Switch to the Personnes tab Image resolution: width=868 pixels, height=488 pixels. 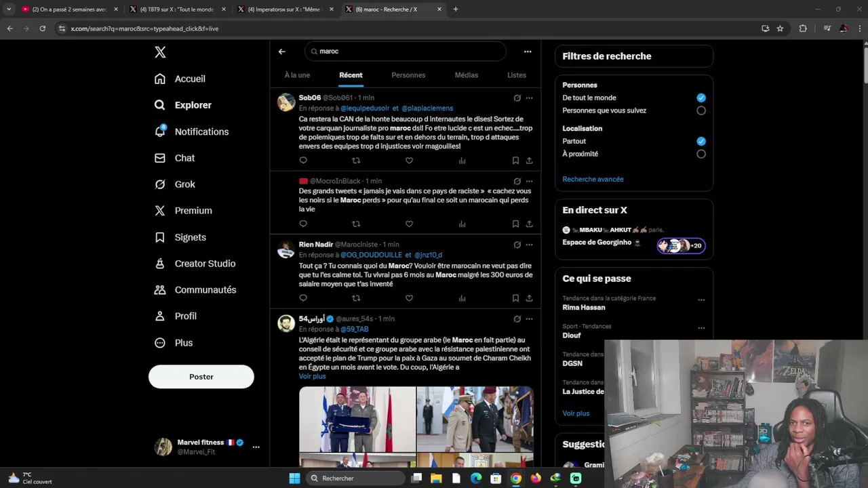(x=408, y=75)
